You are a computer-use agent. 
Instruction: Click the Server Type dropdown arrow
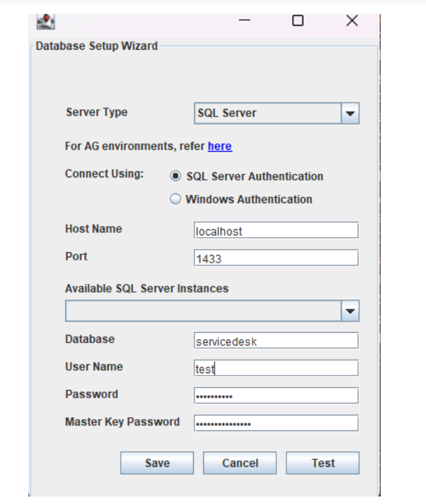[x=350, y=114]
